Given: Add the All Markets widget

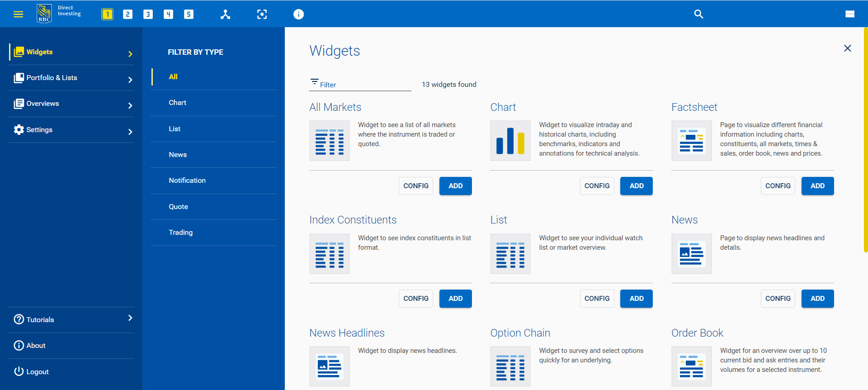Looking at the screenshot, I should pyautogui.click(x=455, y=186).
